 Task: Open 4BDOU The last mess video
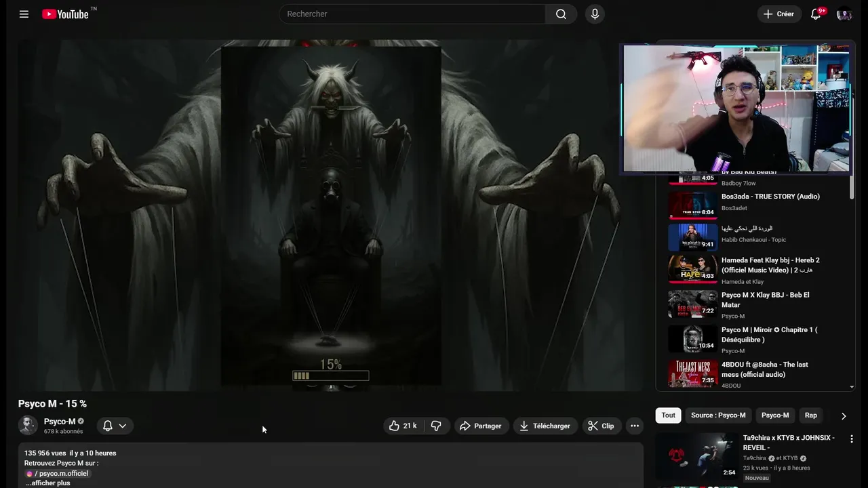tap(753, 374)
